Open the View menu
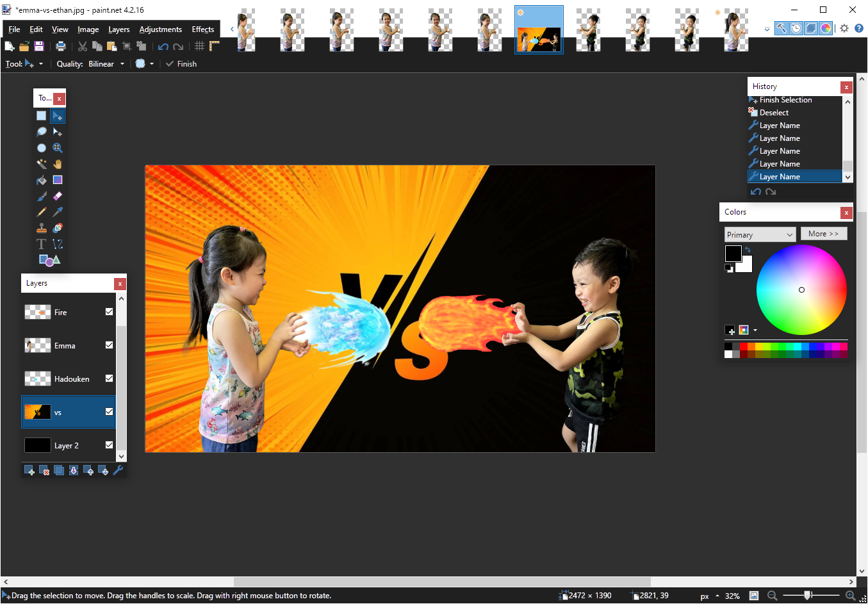The image size is (868, 604). click(x=60, y=29)
